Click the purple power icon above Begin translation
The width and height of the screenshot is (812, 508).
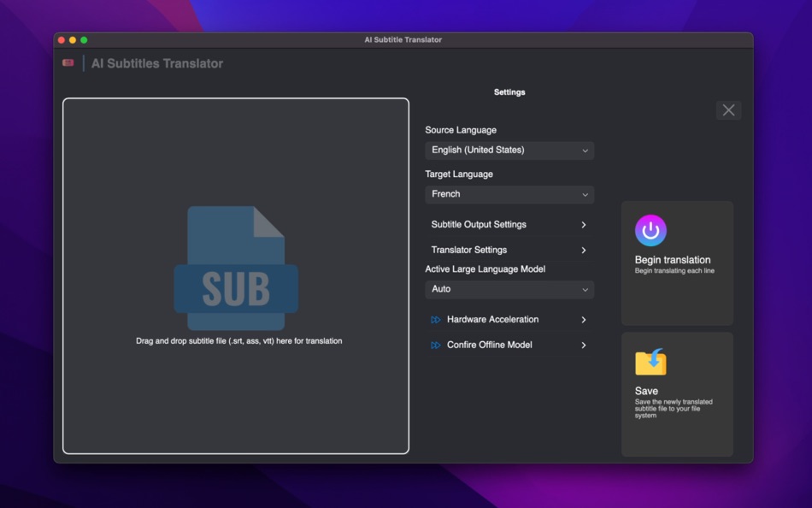click(650, 229)
